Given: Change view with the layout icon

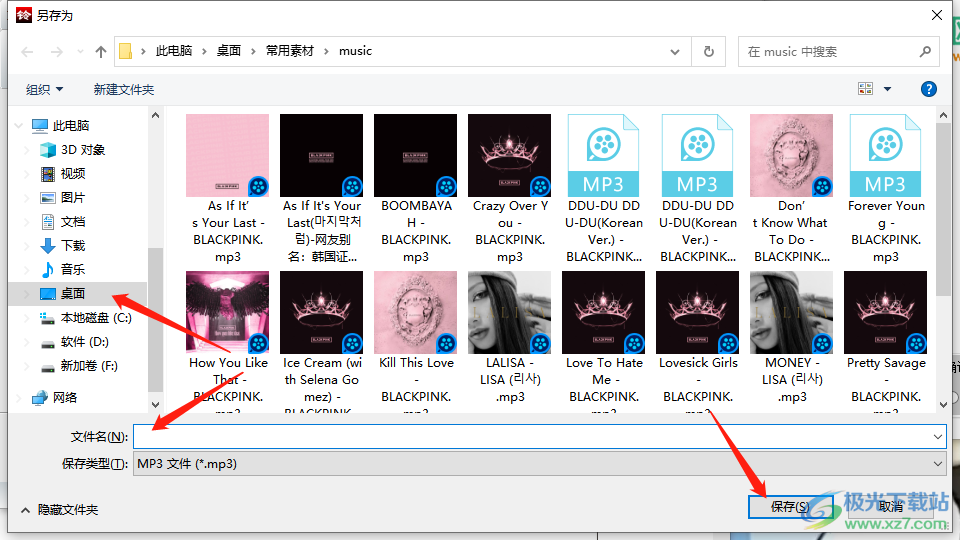Looking at the screenshot, I should point(865,89).
